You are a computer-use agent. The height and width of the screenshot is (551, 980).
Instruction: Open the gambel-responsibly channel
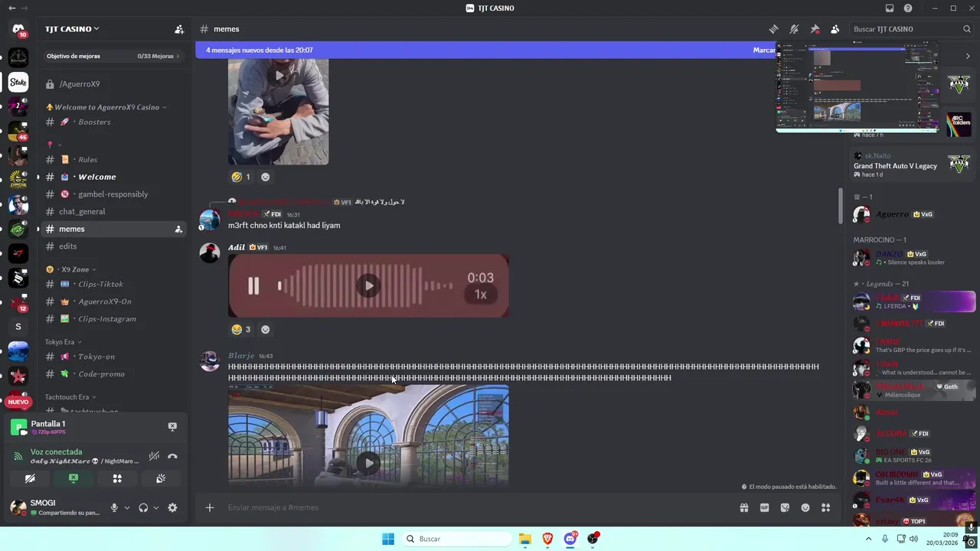click(113, 194)
